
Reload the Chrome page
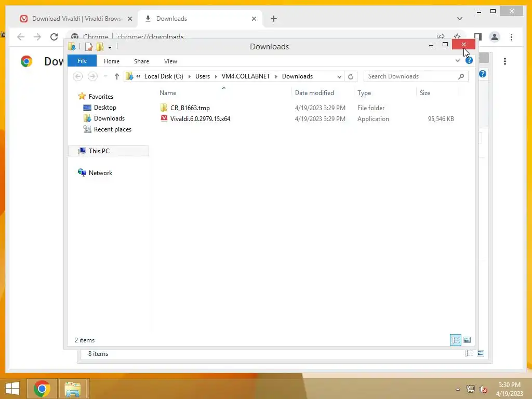click(54, 37)
